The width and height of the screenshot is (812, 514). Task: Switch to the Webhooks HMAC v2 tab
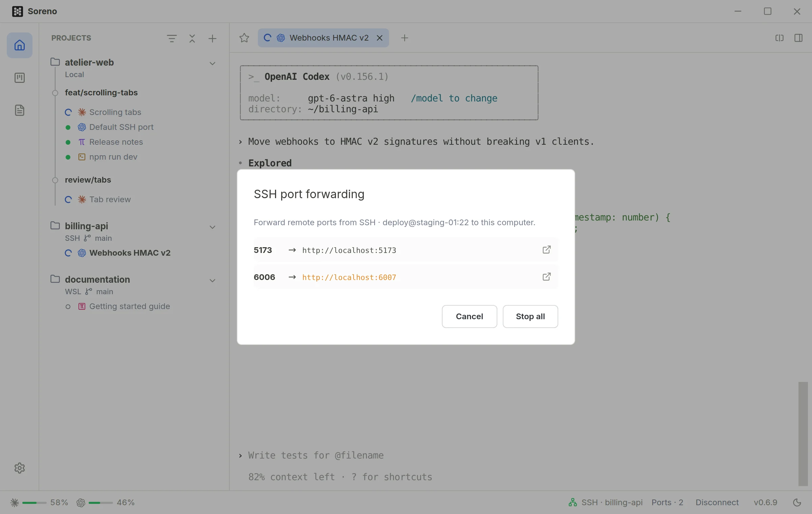tap(323, 38)
